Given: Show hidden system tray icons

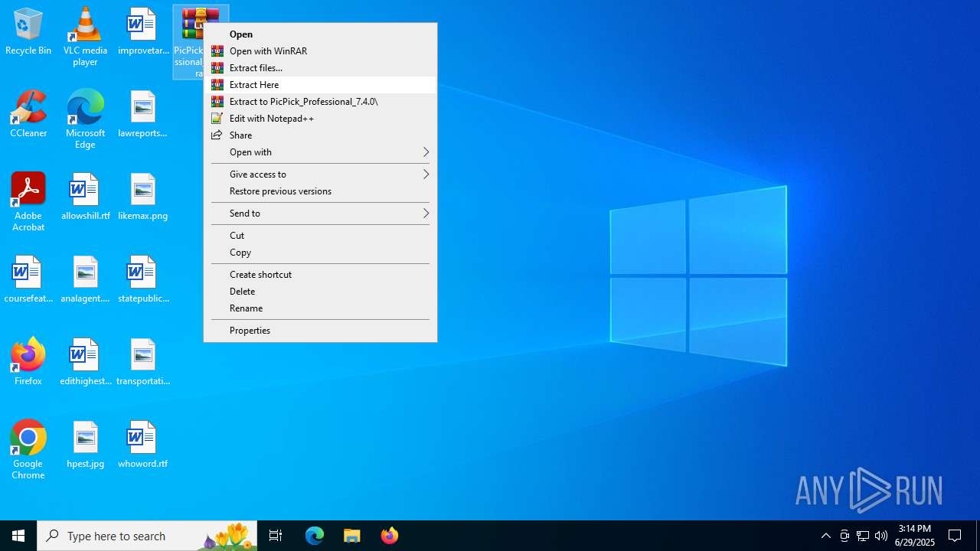Looking at the screenshot, I should coord(826,536).
